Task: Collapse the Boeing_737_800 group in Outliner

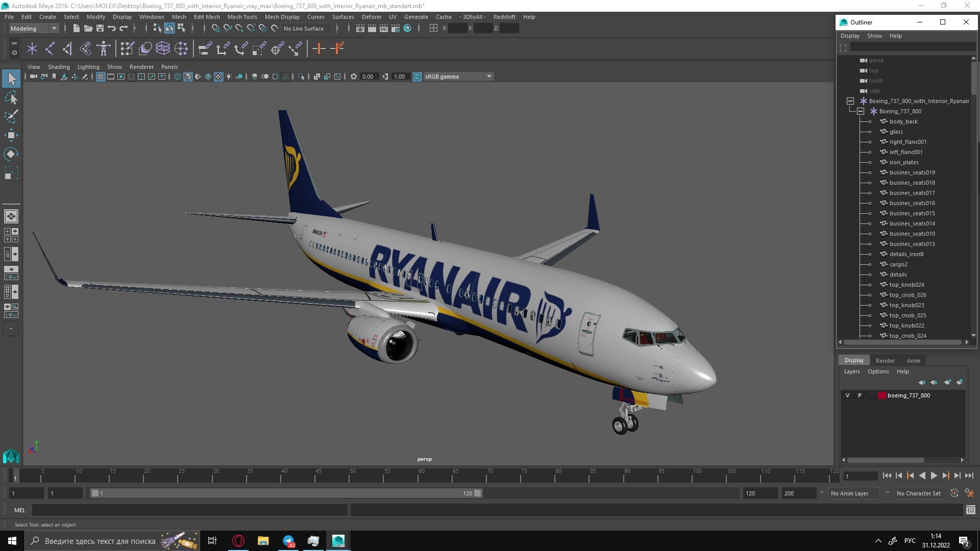Action: tap(861, 111)
